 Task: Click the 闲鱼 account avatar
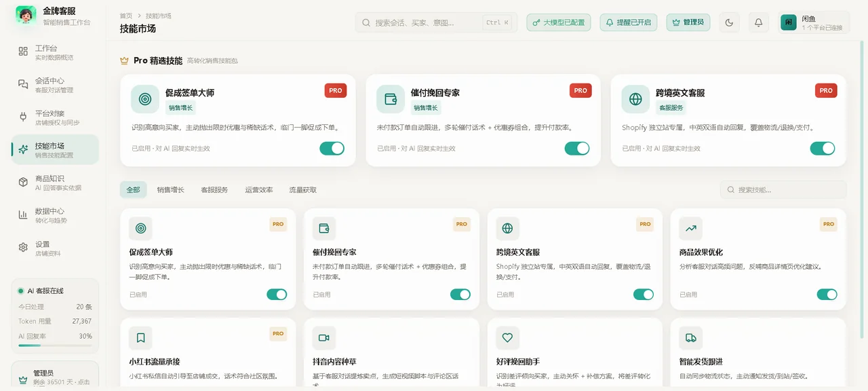click(x=789, y=22)
